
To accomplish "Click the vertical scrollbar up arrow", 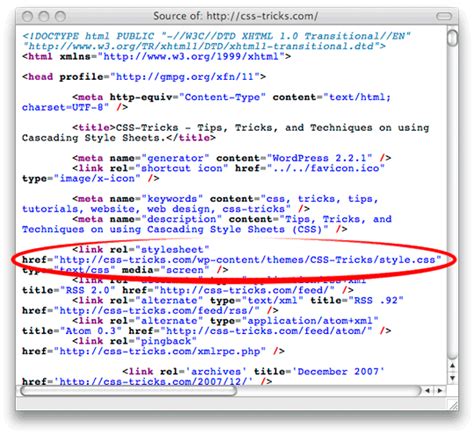I will click(452, 366).
